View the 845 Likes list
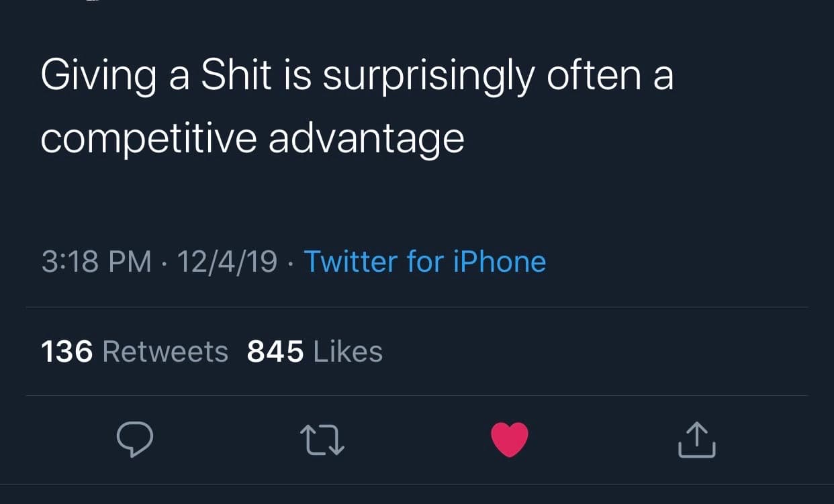This screenshot has width=834, height=504. (314, 352)
